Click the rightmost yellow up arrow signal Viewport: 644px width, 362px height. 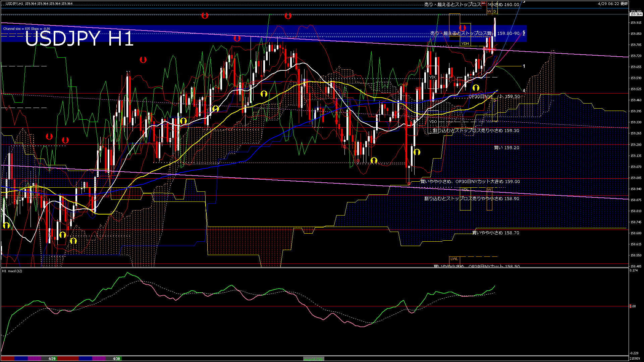[x=476, y=88]
